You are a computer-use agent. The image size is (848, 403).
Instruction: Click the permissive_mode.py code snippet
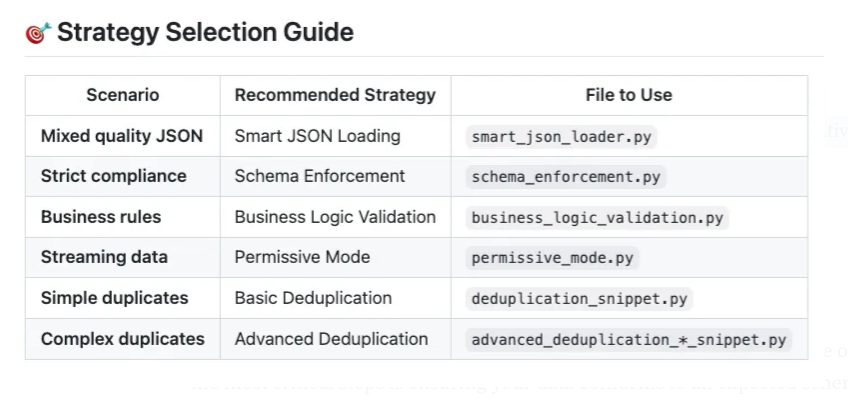click(x=552, y=258)
